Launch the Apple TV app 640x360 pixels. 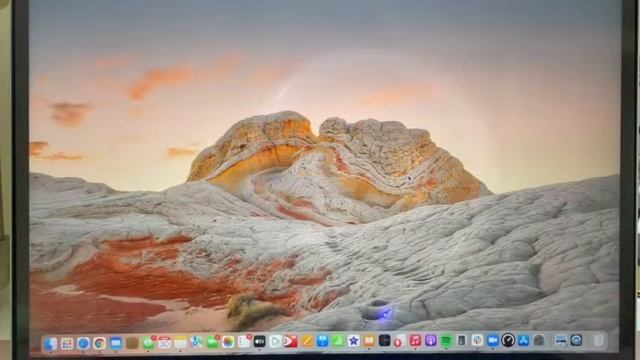(260, 341)
